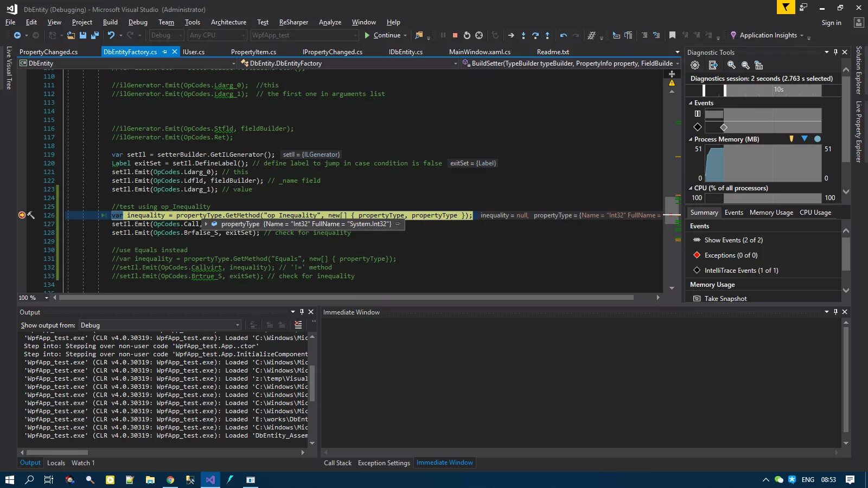Image resolution: width=868 pixels, height=488 pixels.
Task: Switch to the MainWindow.xaml.cs tab
Action: [480, 52]
